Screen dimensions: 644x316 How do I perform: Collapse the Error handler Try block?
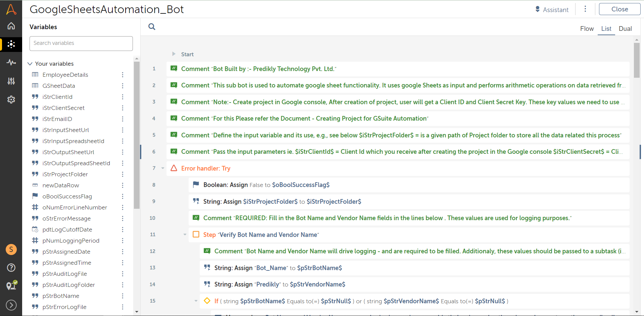[163, 168]
